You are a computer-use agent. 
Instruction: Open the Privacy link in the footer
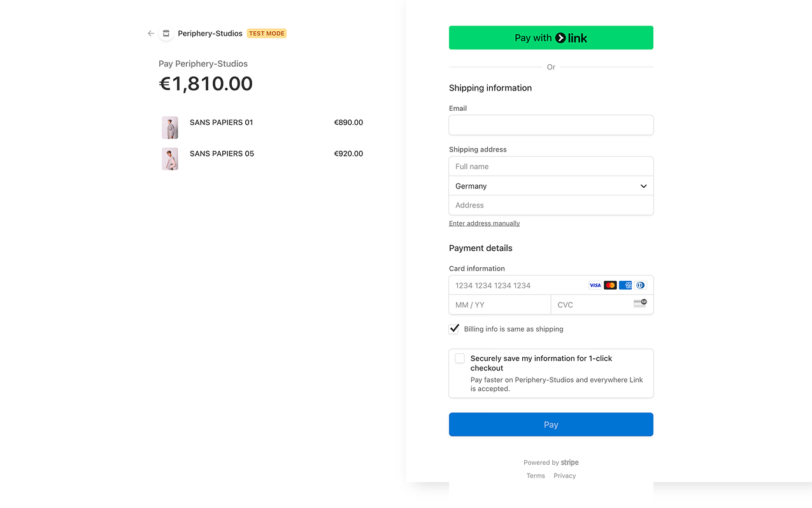(564, 475)
